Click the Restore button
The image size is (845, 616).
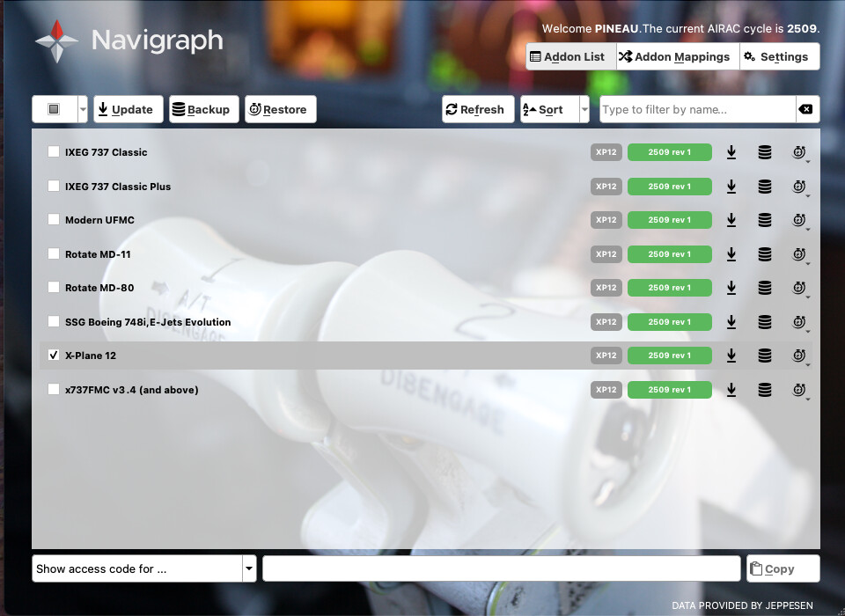click(280, 109)
